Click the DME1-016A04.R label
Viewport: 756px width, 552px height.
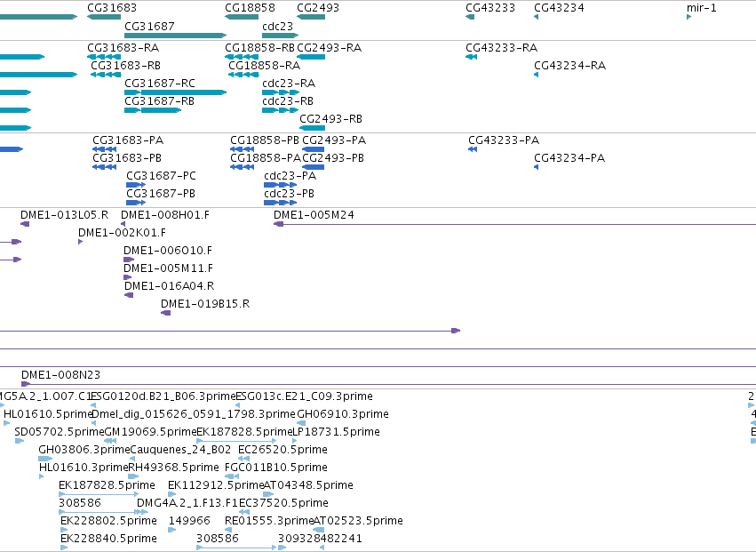point(169,286)
